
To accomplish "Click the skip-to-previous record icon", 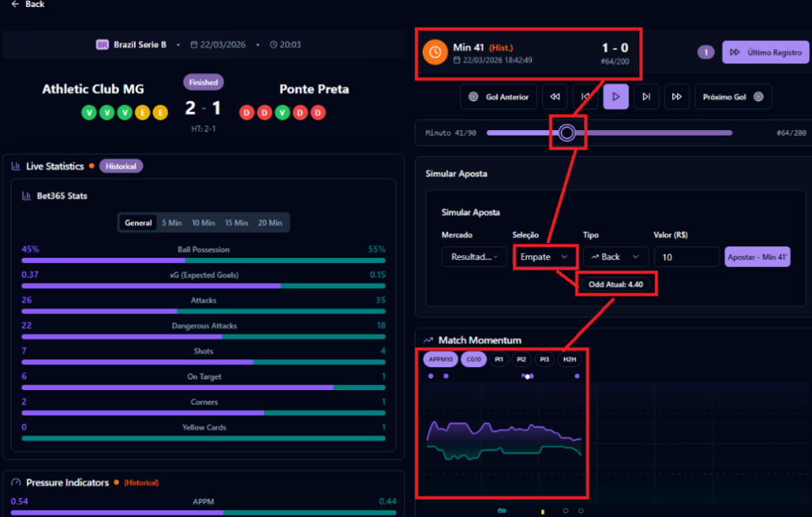I will (585, 97).
